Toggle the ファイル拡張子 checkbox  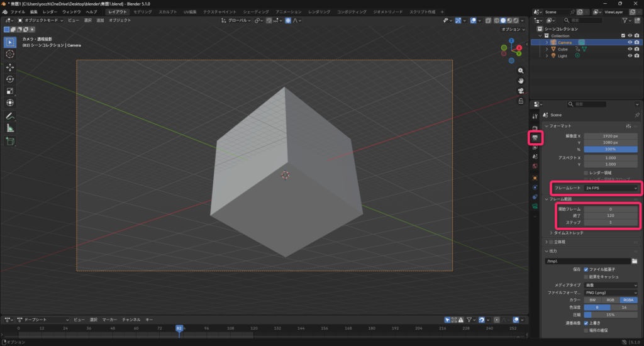586,269
